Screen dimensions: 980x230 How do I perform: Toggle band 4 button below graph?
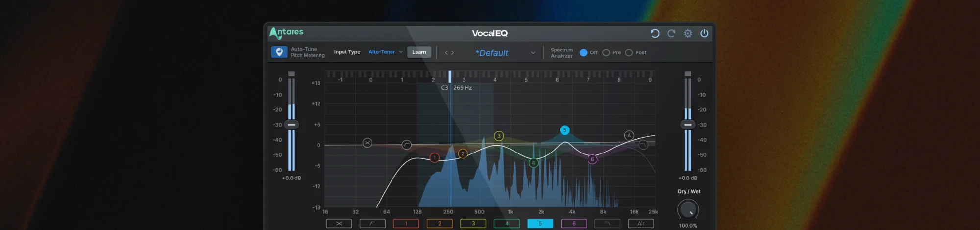click(507, 224)
